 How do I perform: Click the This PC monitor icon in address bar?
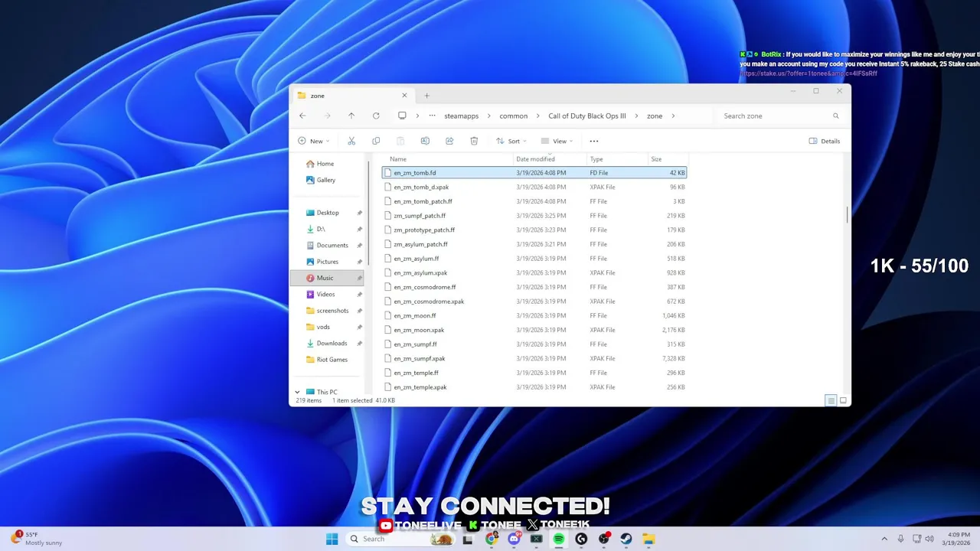pos(402,116)
